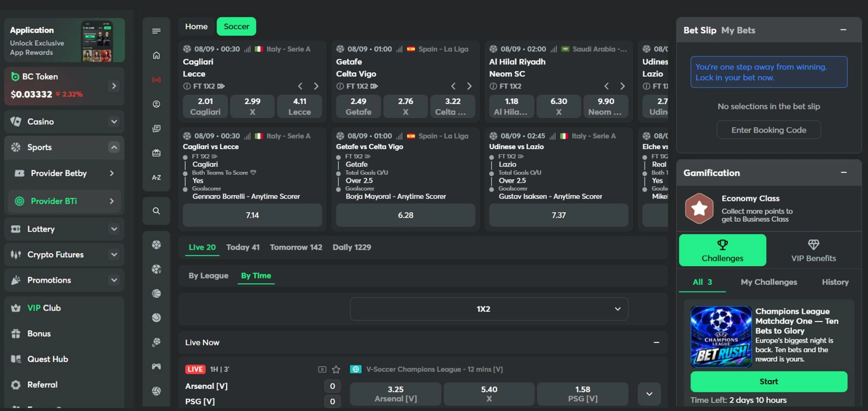Viewport: 868px width, 411px height.
Task: Click the Champions League BetRush thumbnail
Action: [x=721, y=337]
